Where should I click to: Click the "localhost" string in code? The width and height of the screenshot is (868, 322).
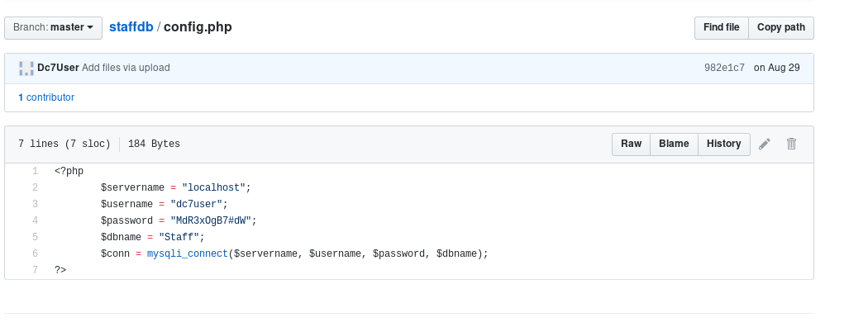[213, 187]
